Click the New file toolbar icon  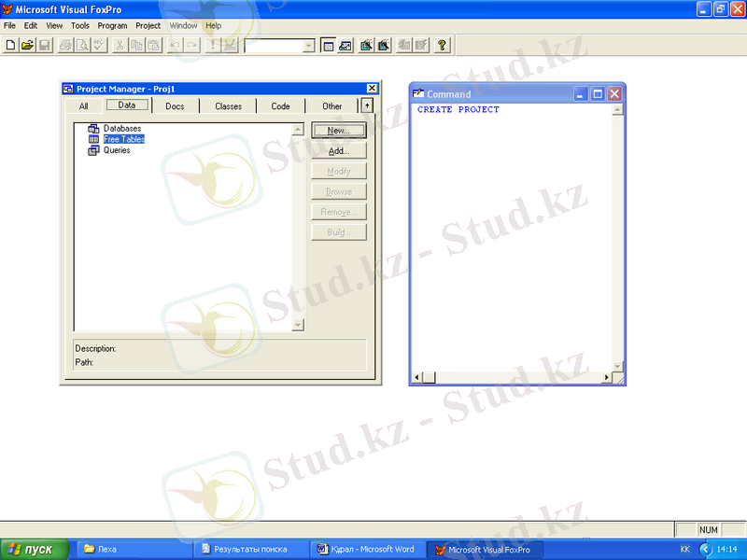point(10,45)
